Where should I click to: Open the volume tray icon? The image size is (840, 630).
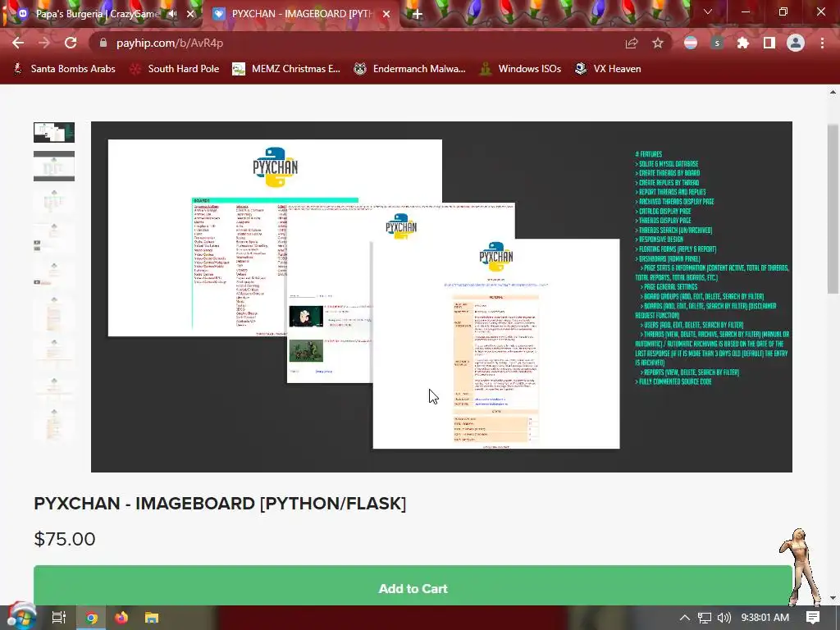click(x=724, y=618)
